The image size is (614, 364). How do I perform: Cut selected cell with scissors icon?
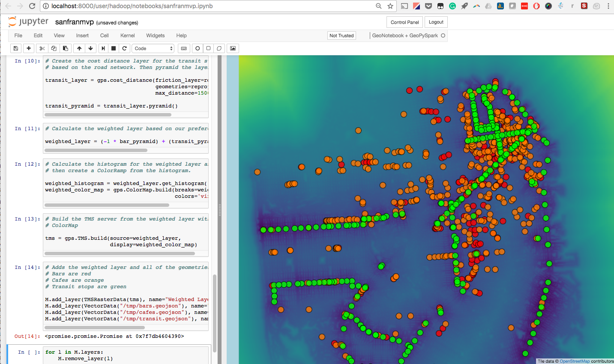[x=42, y=48]
